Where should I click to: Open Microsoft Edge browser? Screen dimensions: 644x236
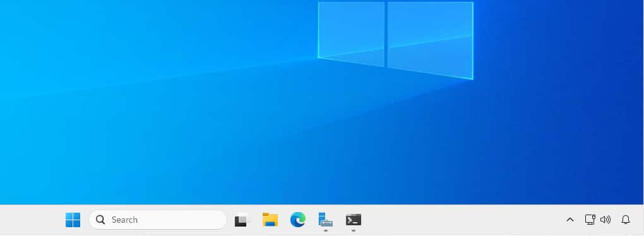[298, 220]
